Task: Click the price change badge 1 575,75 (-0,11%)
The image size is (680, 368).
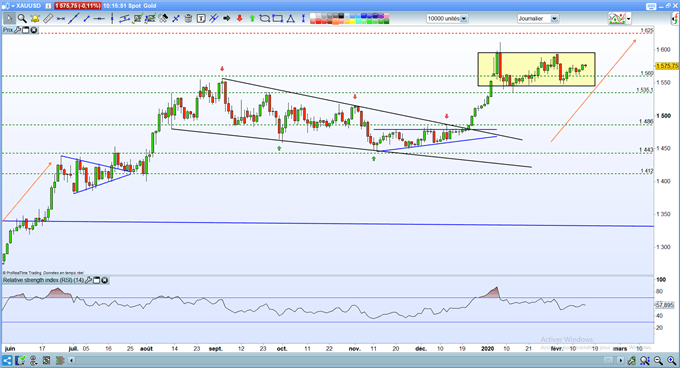Action: 78,6
